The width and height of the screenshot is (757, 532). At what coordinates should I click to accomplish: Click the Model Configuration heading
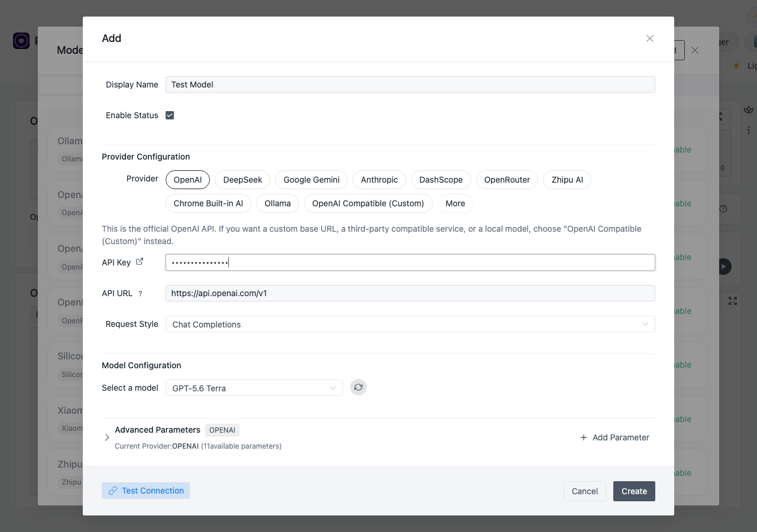141,365
